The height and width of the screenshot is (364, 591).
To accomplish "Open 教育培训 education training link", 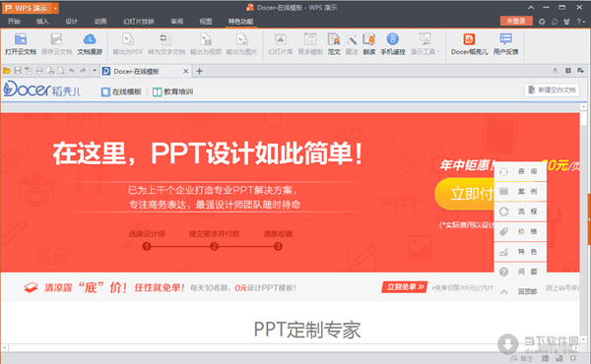I will coord(173,91).
